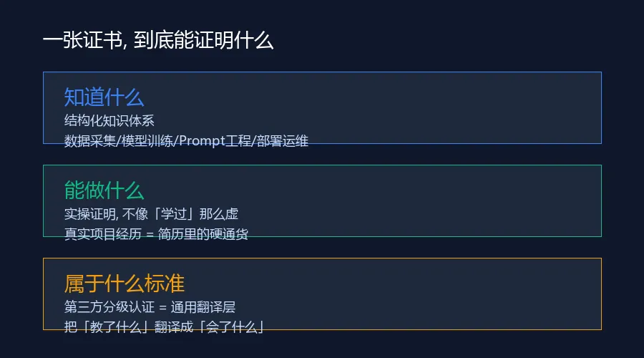Screen dimensions: 644x358
Task: Select the orange heading 属于什么标准
Action: point(124,284)
